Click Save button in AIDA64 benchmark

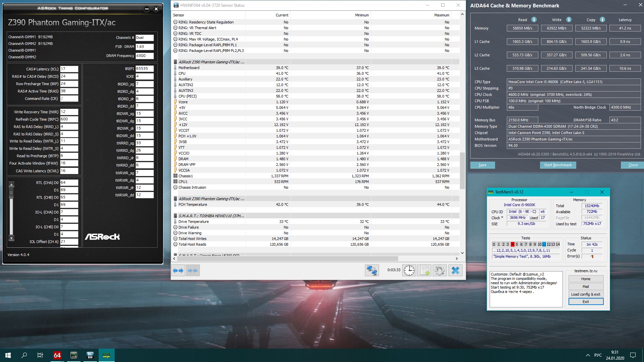pos(482,165)
